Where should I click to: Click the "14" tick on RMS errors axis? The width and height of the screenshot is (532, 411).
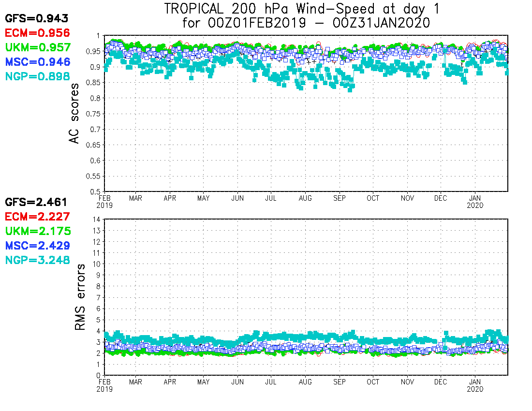coord(97,220)
